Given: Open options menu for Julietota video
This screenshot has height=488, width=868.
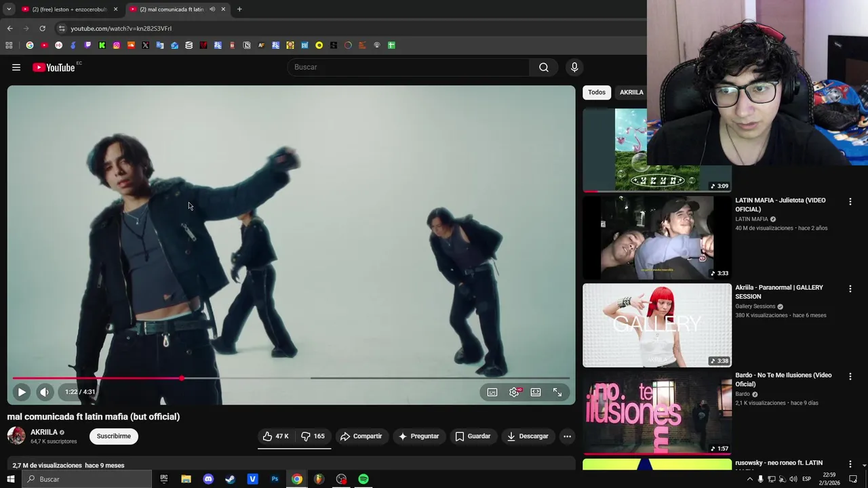Looking at the screenshot, I should pos(850,201).
